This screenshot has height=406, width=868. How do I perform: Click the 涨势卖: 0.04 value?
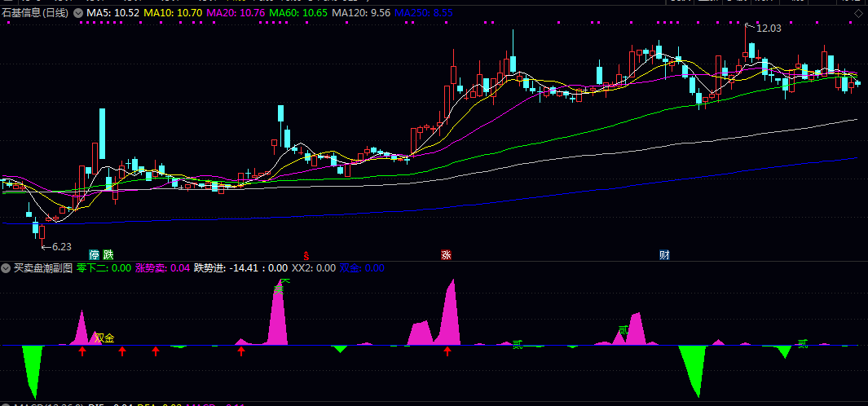[163, 269]
